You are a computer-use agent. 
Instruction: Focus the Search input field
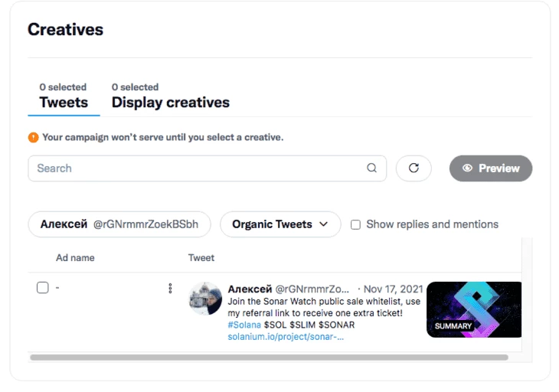click(207, 168)
